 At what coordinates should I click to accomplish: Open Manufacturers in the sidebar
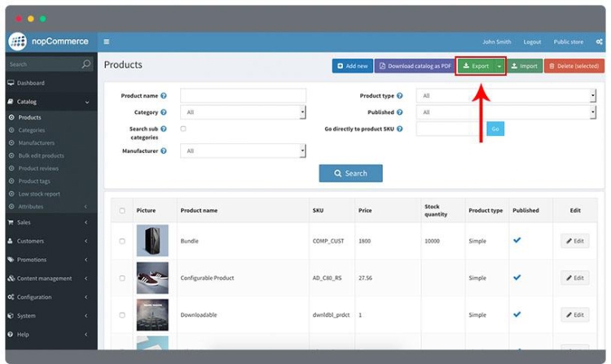tap(36, 143)
